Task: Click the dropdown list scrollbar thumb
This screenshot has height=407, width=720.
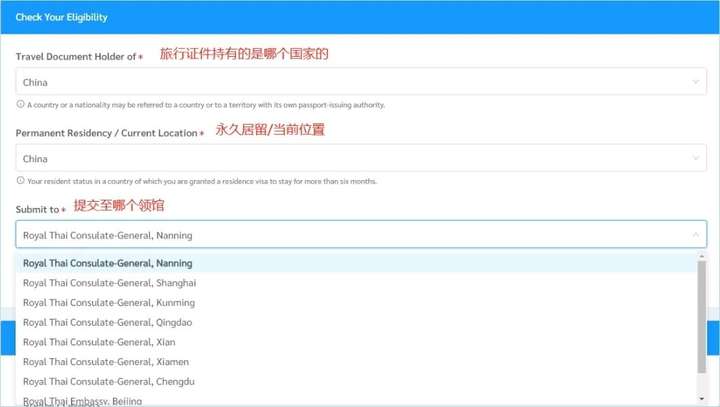Action: [x=702, y=317]
